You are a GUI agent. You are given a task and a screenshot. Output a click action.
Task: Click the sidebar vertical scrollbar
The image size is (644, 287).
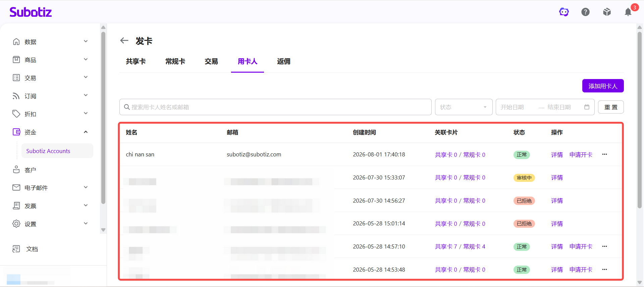103,117
